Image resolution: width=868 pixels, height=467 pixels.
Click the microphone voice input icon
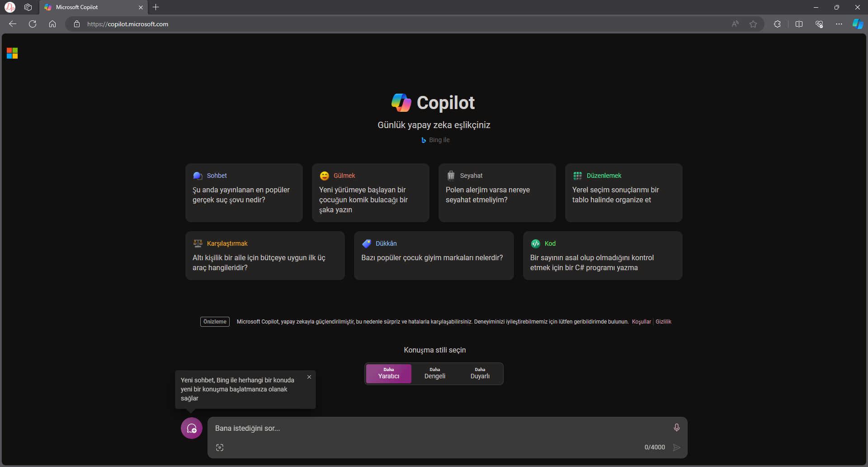676,428
